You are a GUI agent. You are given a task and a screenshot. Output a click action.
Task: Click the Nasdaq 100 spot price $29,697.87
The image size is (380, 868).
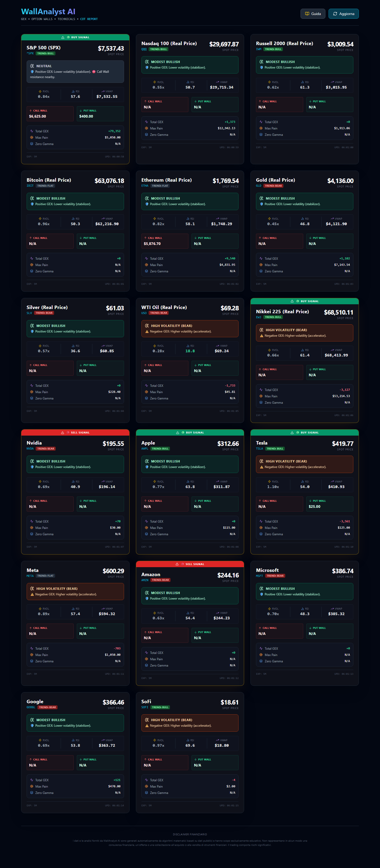(224, 45)
